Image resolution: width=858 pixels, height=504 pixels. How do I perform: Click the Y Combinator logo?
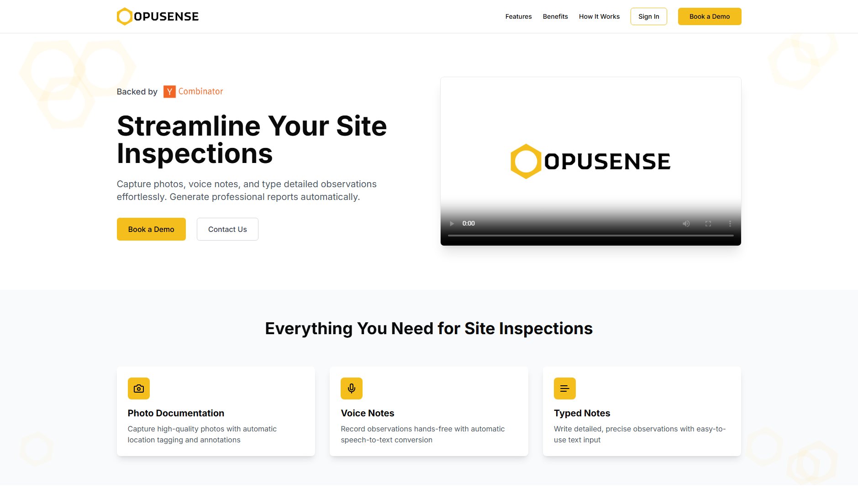(169, 91)
